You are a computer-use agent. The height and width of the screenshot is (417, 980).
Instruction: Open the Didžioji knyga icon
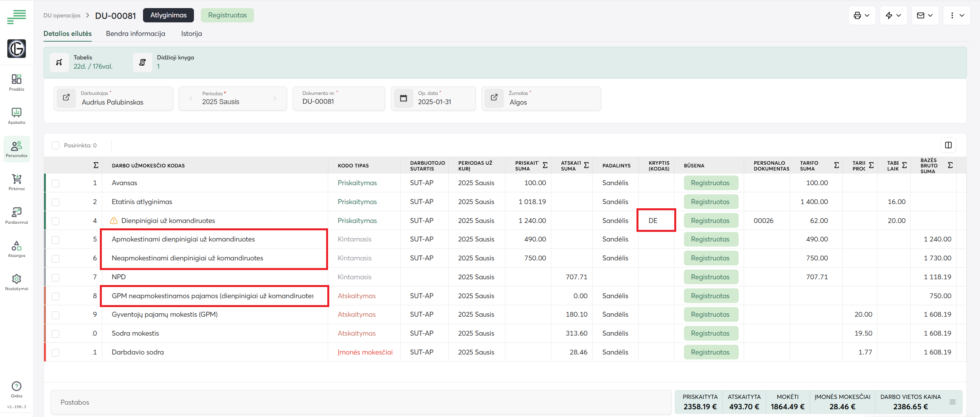coord(143,62)
